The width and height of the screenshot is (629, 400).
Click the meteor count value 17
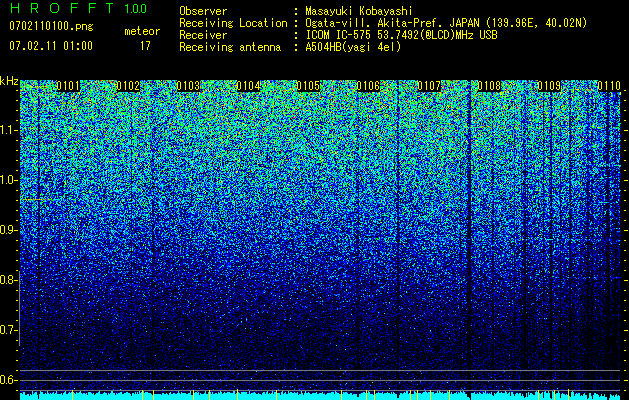pos(145,46)
